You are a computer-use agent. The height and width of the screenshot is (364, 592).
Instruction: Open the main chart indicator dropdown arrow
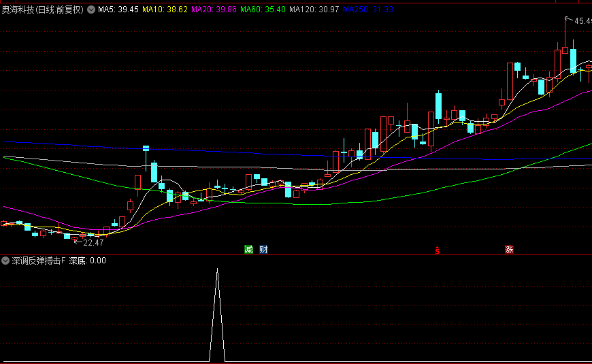click(x=91, y=10)
